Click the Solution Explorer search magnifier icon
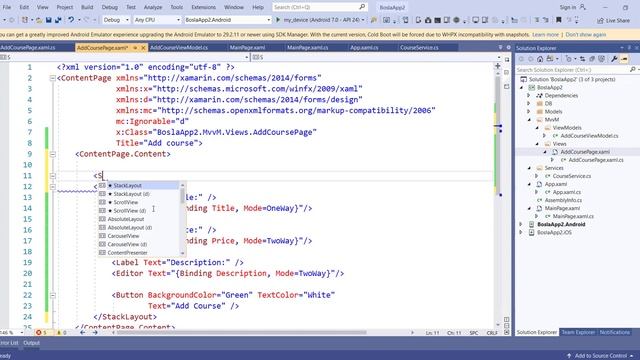The width and height of the screenshot is (640, 360). (633, 70)
